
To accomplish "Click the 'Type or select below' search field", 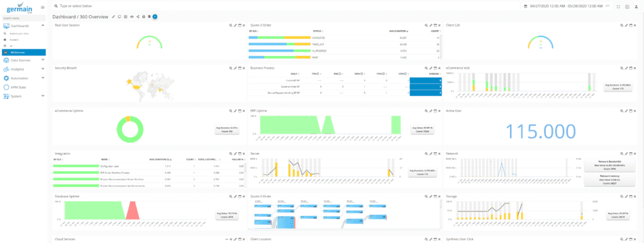I will [286, 6].
